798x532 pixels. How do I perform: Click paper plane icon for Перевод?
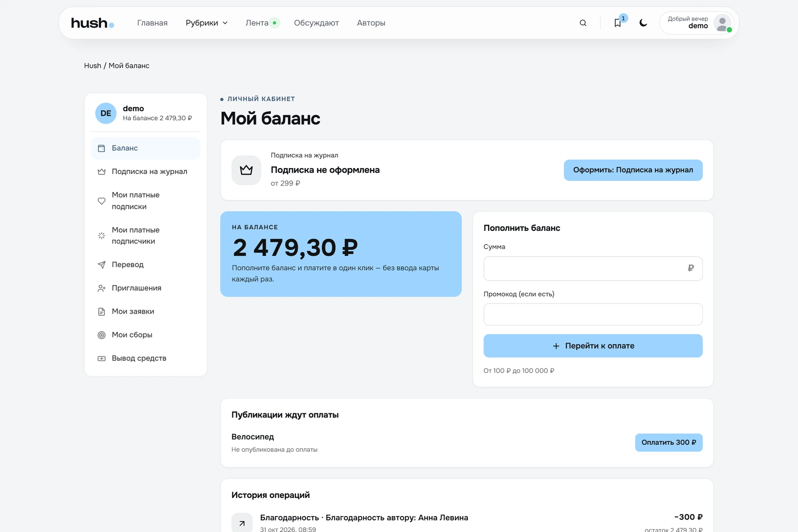tap(102, 265)
